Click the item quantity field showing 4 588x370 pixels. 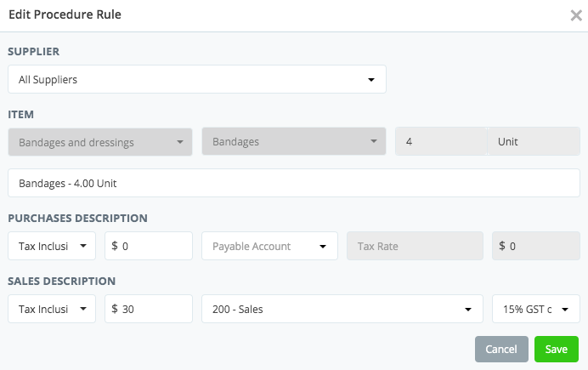coord(442,142)
